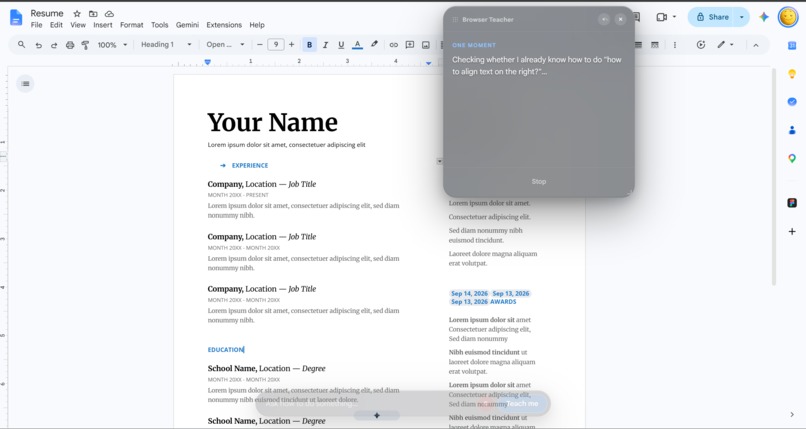Open the Keep lightbulb side panel
The image size is (806, 429).
coord(792,74)
